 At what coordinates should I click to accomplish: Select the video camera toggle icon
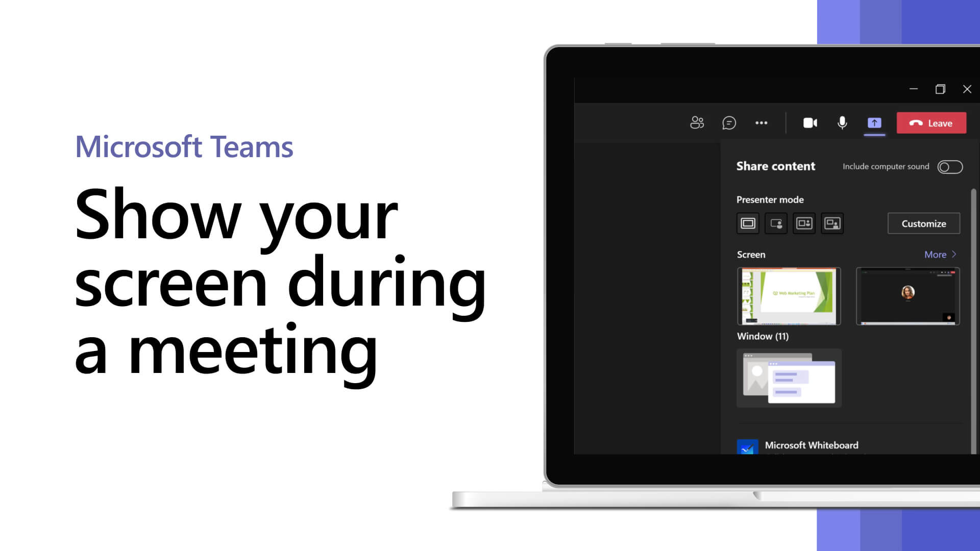810,122
